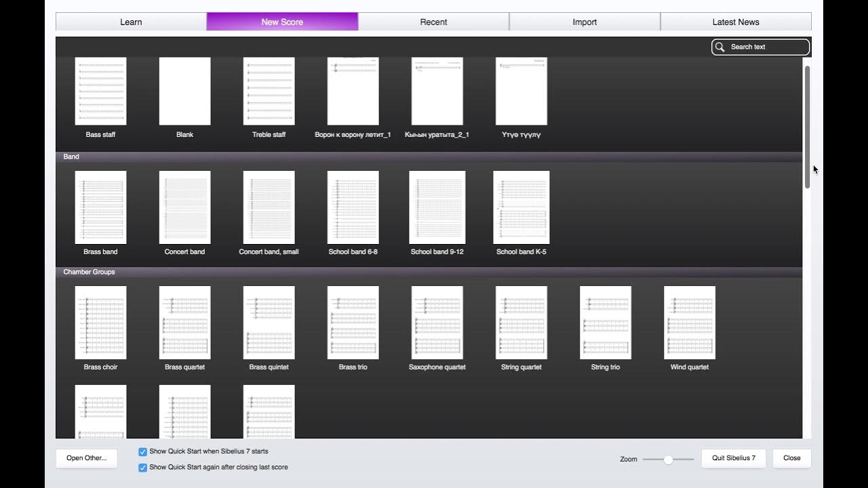Go to the Import tab
This screenshot has height=488, width=868.
[585, 22]
